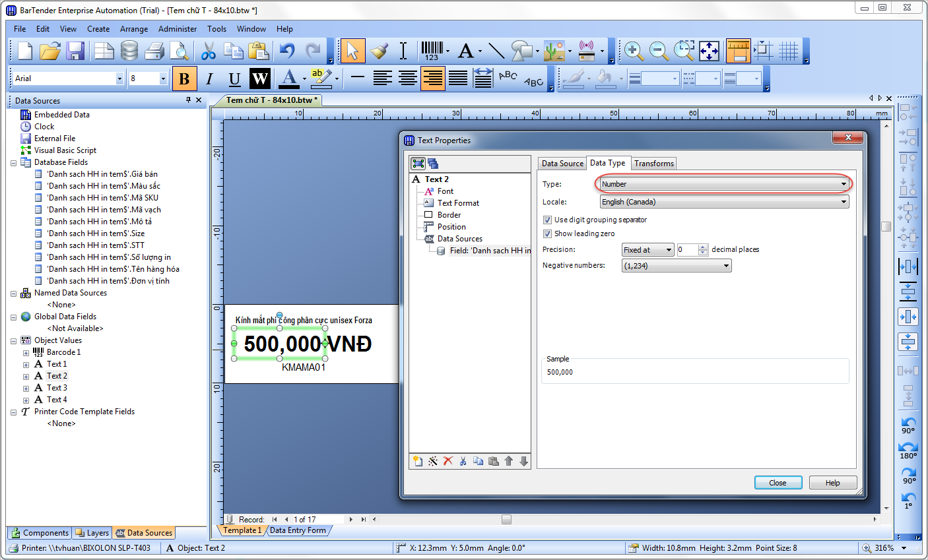Screen dimensions: 928x560
Task: Click the Center alignment icon
Action: [x=408, y=78]
